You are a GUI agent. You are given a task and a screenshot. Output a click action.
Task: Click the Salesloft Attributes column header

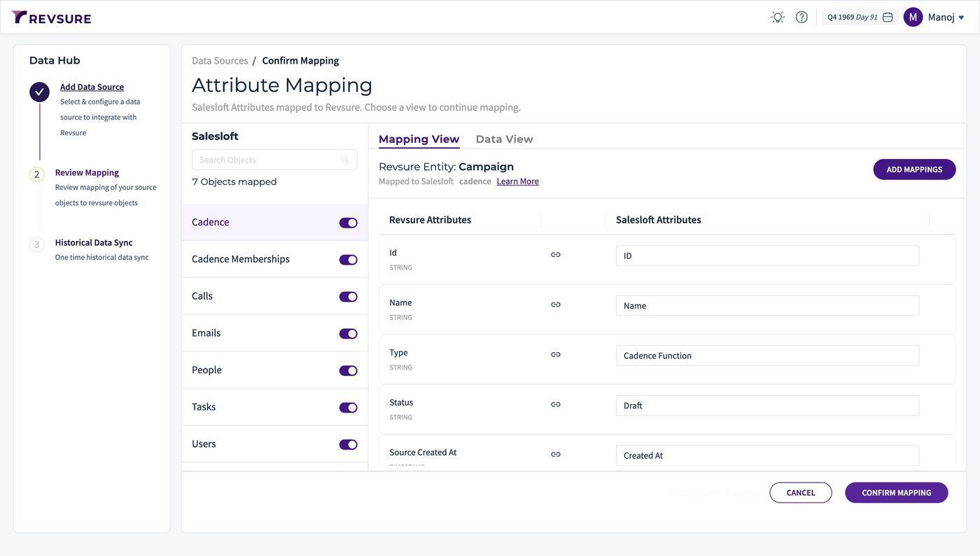click(658, 220)
